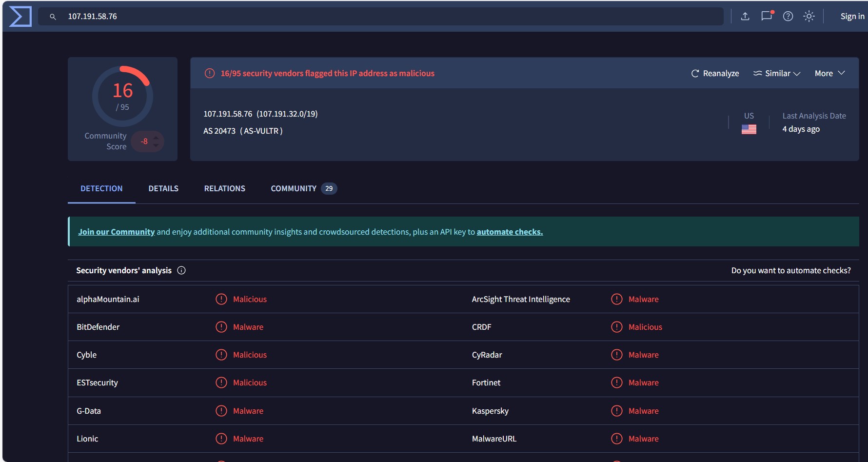The image size is (868, 462).
Task: Click the alert icon beside CRDF's Malicious verdict
Action: (617, 327)
